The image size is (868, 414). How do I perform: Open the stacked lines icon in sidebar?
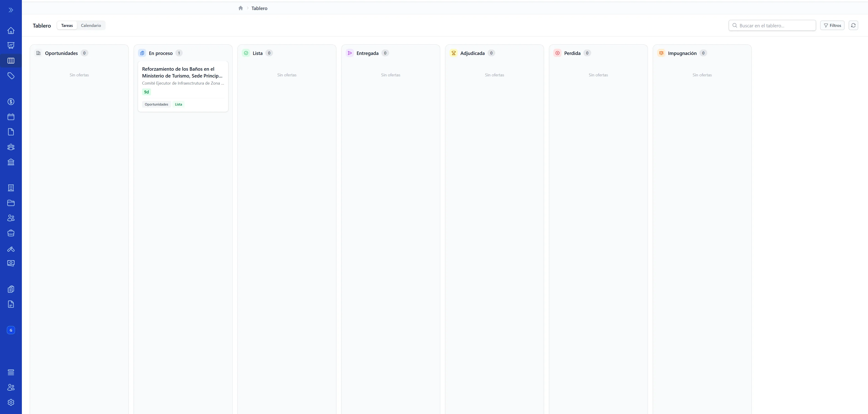11,372
